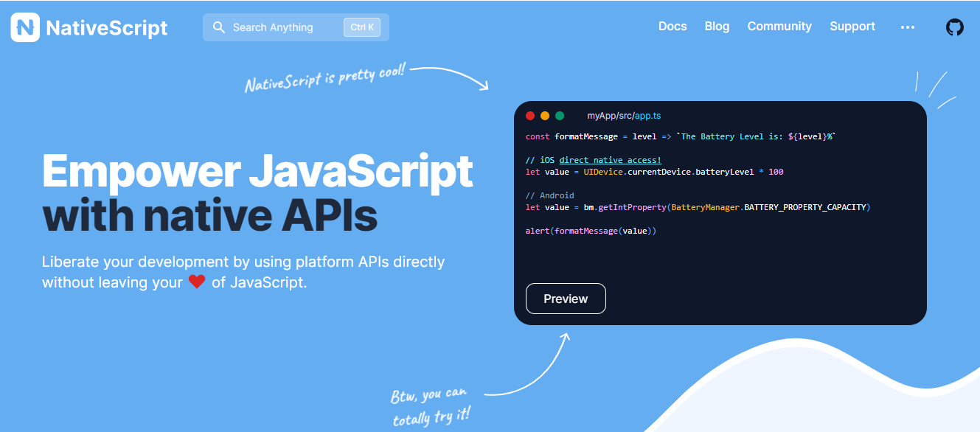
Task: Click the search magnifier icon
Action: click(x=219, y=27)
